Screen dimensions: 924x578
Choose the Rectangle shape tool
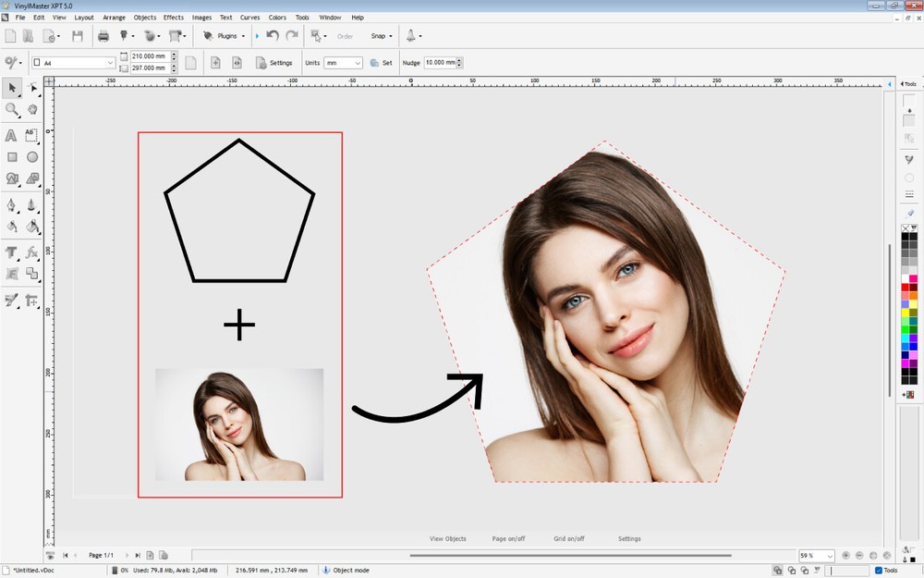13,156
